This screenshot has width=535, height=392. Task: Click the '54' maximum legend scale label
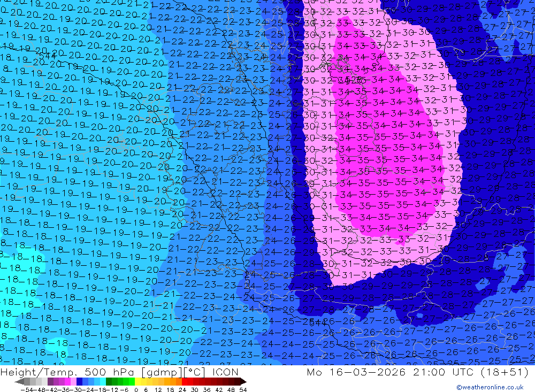[243, 390]
